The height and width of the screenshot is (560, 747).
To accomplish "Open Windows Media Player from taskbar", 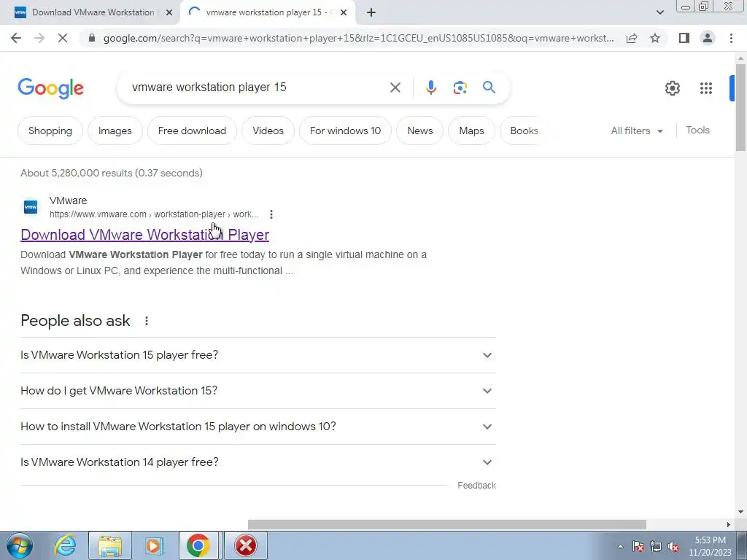I will 154,545.
